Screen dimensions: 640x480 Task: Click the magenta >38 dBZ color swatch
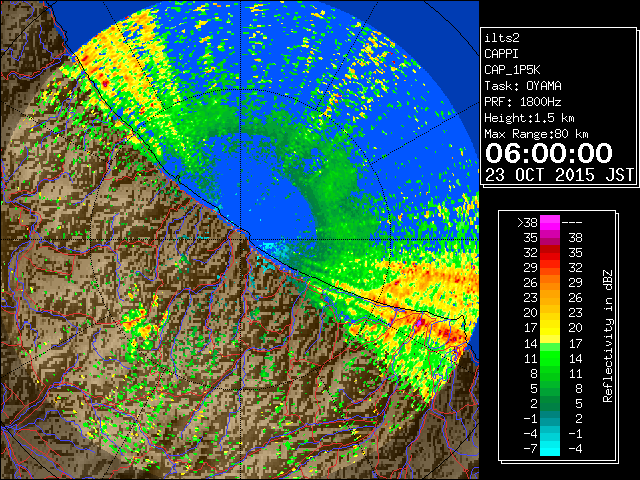pos(550,222)
